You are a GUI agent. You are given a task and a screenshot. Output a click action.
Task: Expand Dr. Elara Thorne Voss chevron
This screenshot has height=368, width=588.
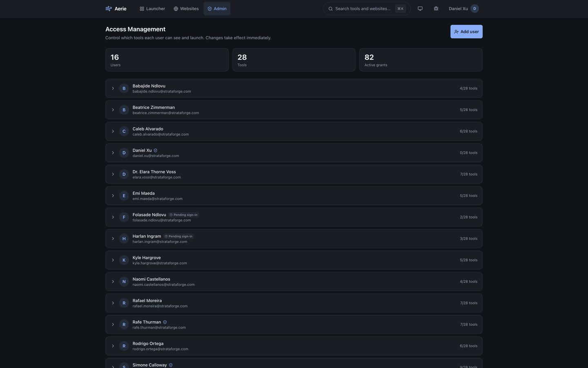[x=113, y=174]
